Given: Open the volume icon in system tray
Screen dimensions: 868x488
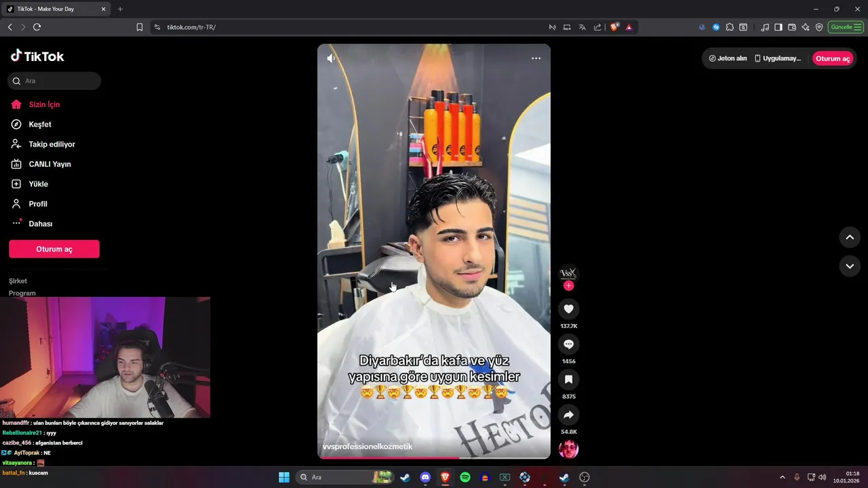Looking at the screenshot, I should point(822,477).
